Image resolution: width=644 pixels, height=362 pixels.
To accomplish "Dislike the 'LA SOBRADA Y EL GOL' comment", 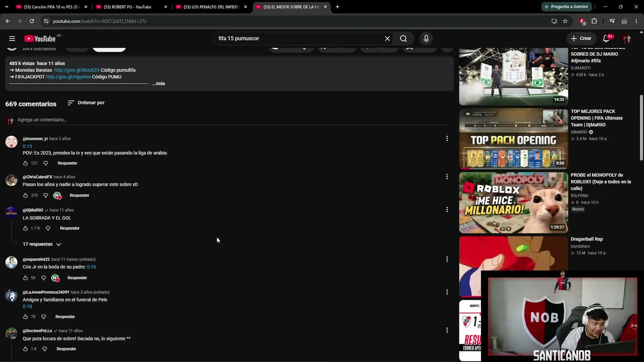I will click(48, 228).
